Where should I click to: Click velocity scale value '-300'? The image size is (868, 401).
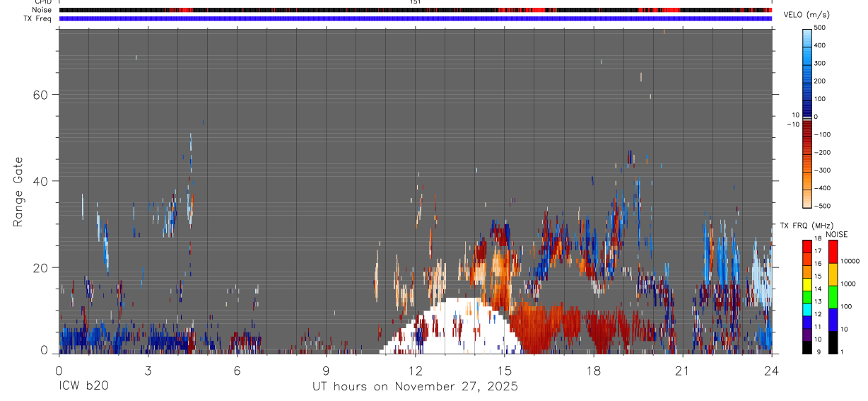tap(822, 170)
